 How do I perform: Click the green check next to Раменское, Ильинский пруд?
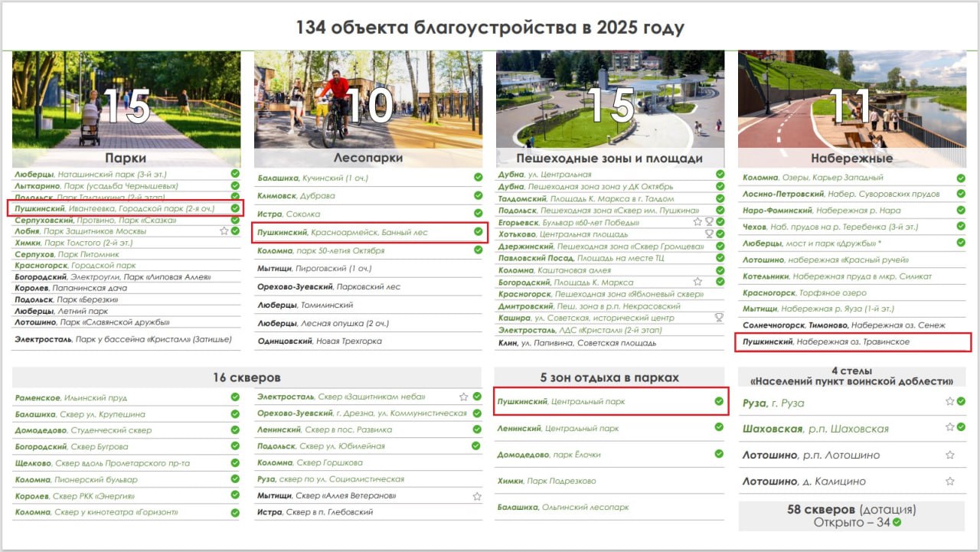point(235,397)
